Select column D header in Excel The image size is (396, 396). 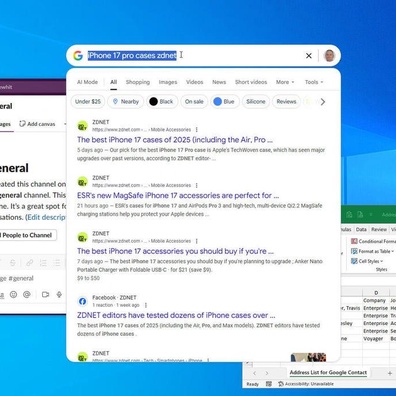pos(376,293)
